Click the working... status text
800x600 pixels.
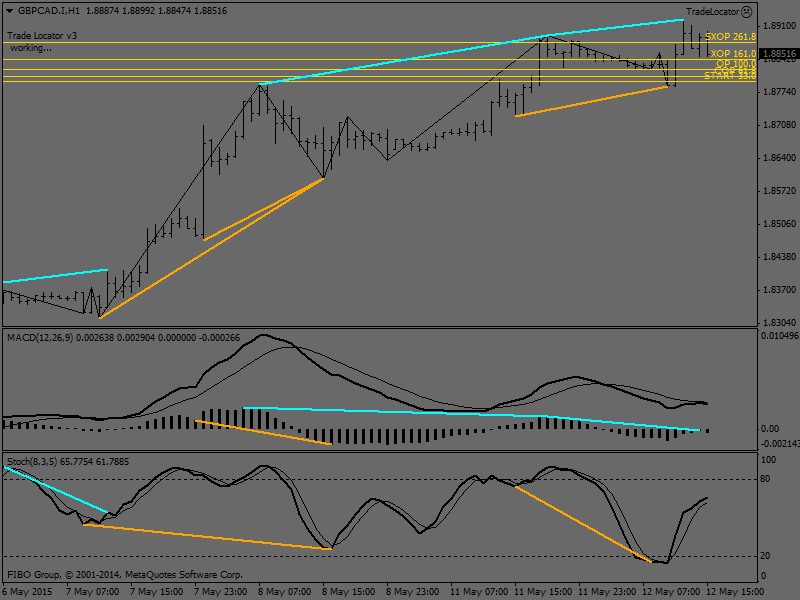click(x=30, y=47)
